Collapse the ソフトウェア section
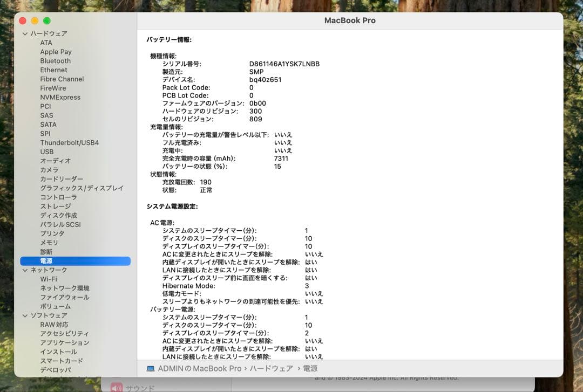 point(25,315)
